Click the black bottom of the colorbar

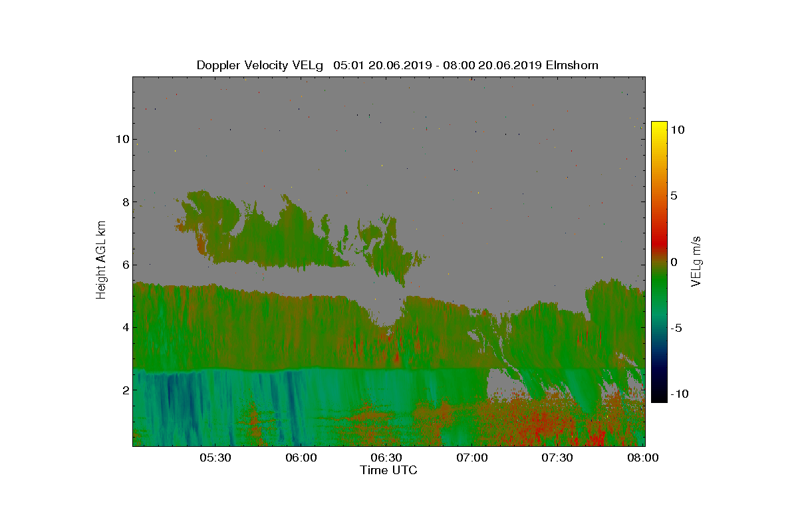tap(659, 397)
